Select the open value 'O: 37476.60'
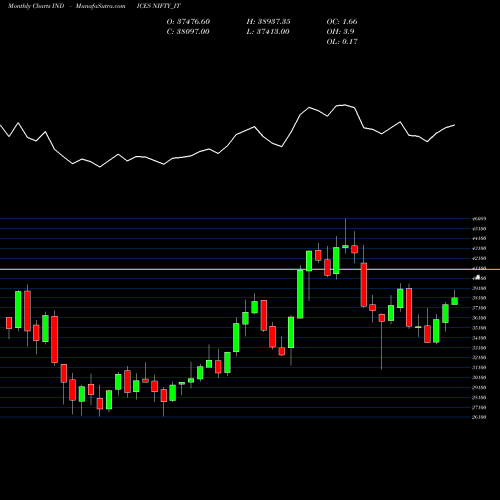This screenshot has height=500, width=500. [x=188, y=22]
